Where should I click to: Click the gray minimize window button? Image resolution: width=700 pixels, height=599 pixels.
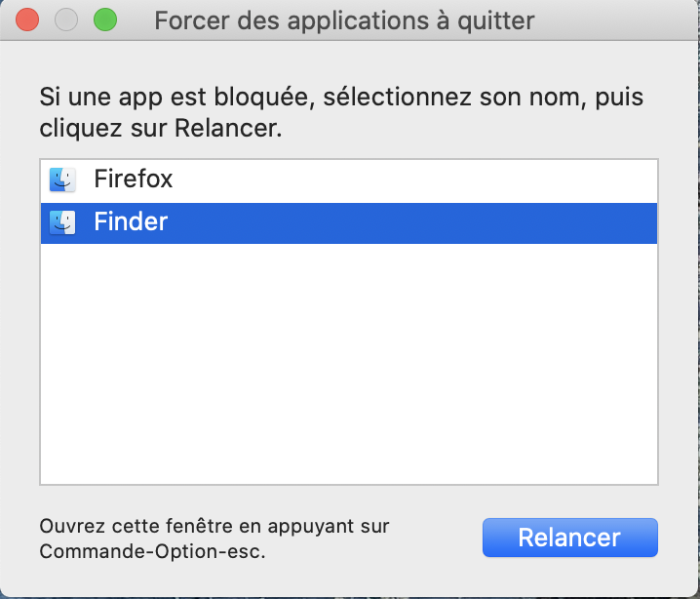(66, 20)
